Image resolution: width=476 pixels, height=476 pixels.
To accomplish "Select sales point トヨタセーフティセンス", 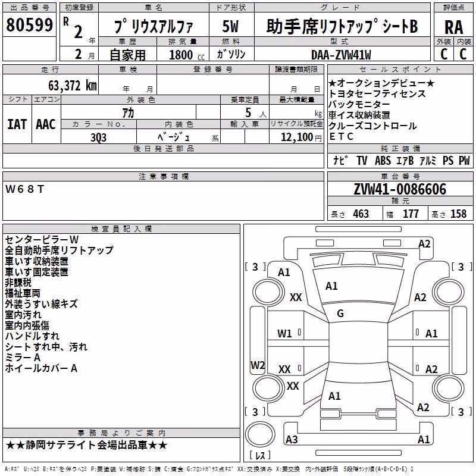I will 377,94.
